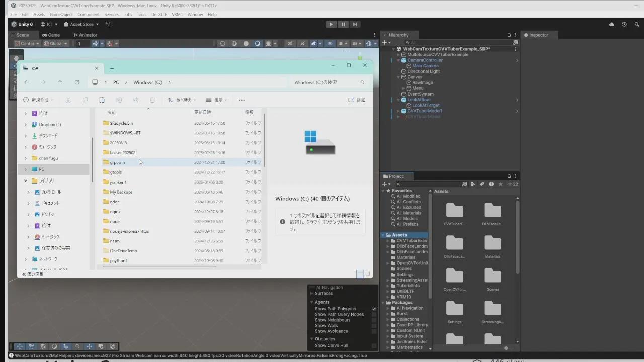
Task: Click the 新規作成 button in Explorer
Action: click(x=38, y=100)
